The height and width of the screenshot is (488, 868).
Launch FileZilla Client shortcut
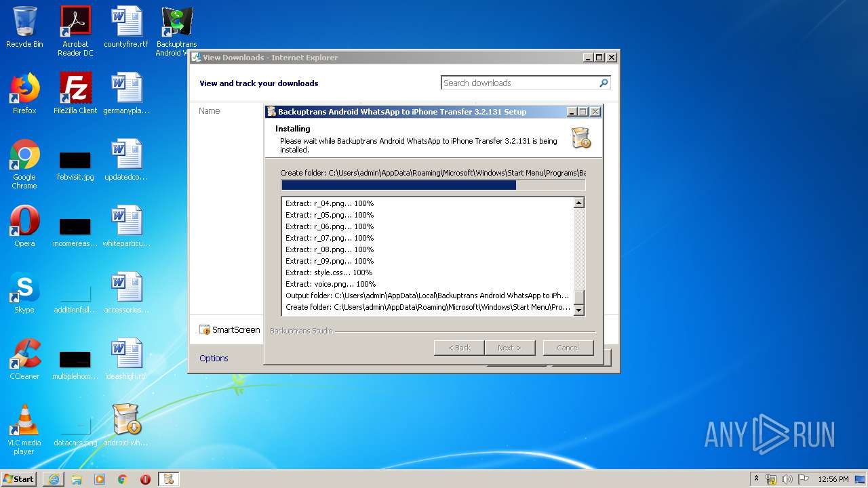click(x=75, y=94)
